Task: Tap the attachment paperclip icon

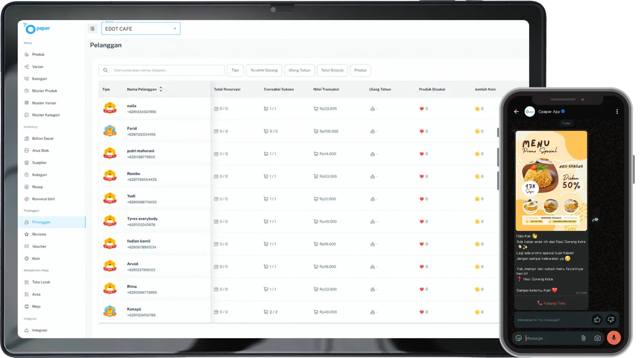Action: (x=583, y=338)
